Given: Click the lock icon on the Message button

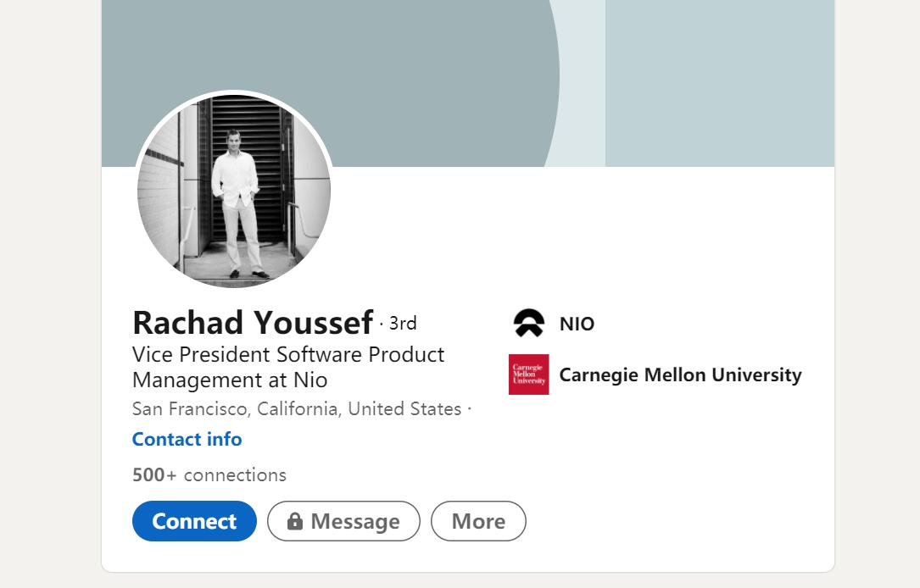Looking at the screenshot, I should click(295, 522).
